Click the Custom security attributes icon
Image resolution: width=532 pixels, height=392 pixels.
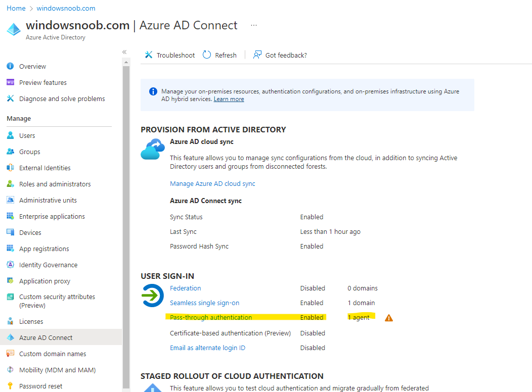(10, 297)
